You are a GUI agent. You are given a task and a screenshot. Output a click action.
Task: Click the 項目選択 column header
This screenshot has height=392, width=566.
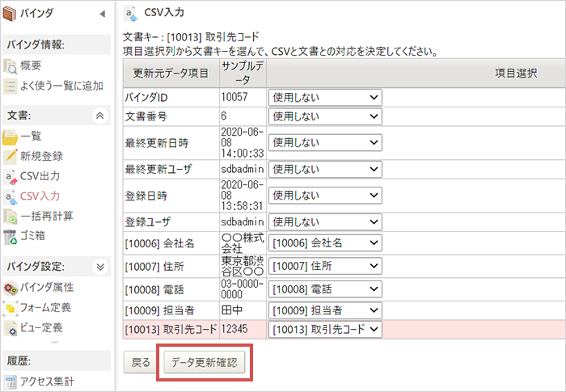click(516, 74)
